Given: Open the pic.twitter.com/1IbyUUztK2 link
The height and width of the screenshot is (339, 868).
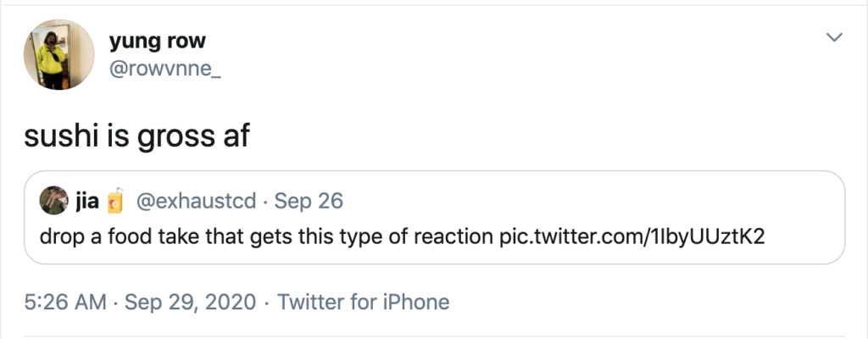Looking at the screenshot, I should (632, 235).
